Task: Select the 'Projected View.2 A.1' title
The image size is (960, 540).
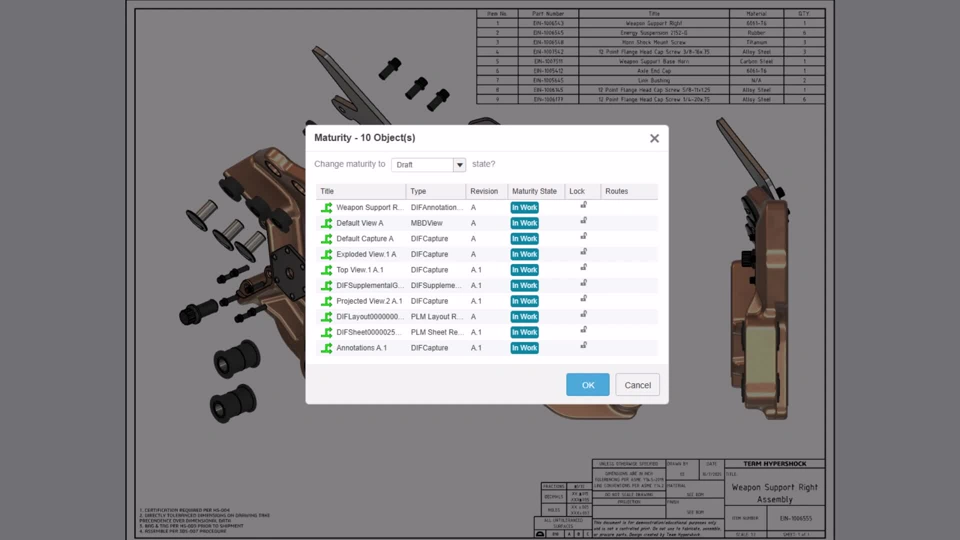Action: coord(369,301)
